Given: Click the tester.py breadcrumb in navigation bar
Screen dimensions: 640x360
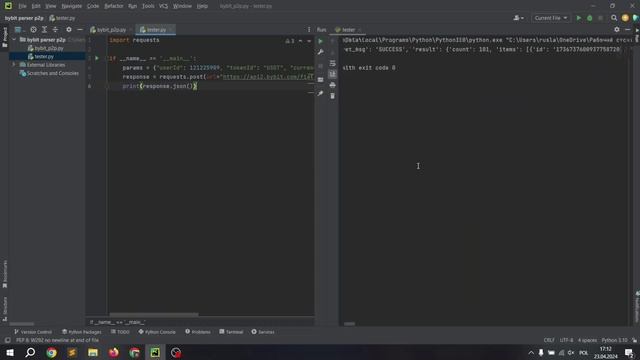Looking at the screenshot, I should pos(62,18).
